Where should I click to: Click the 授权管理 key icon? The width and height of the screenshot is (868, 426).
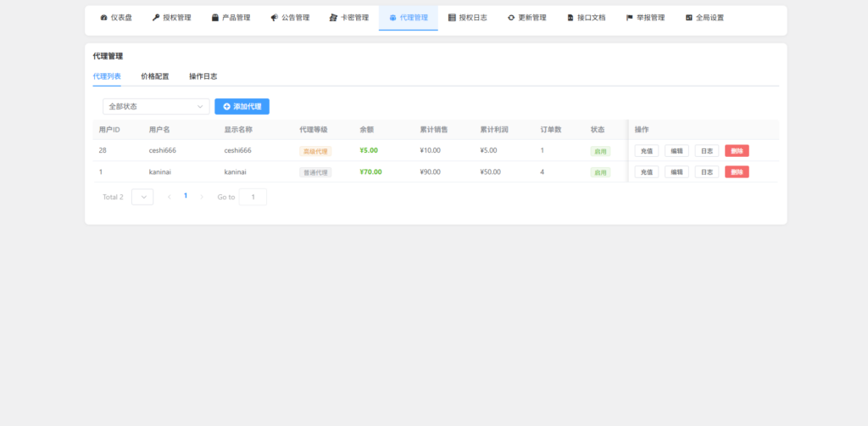156,18
